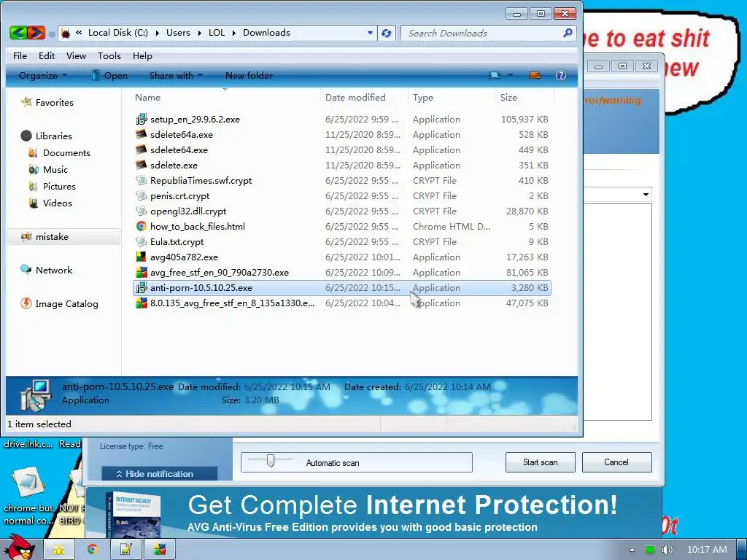Select file Eula.txt.crypt

coord(341,242)
